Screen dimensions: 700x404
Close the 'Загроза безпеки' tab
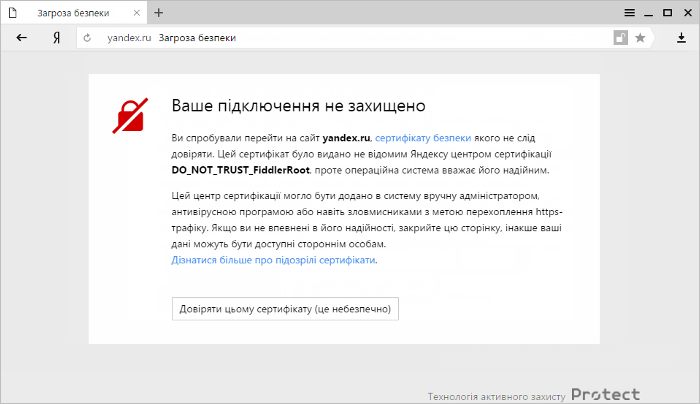tap(137, 13)
